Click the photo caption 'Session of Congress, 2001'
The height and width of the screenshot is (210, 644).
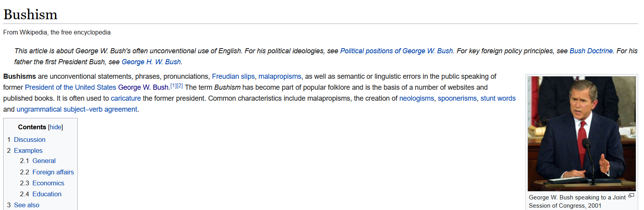[565, 206]
